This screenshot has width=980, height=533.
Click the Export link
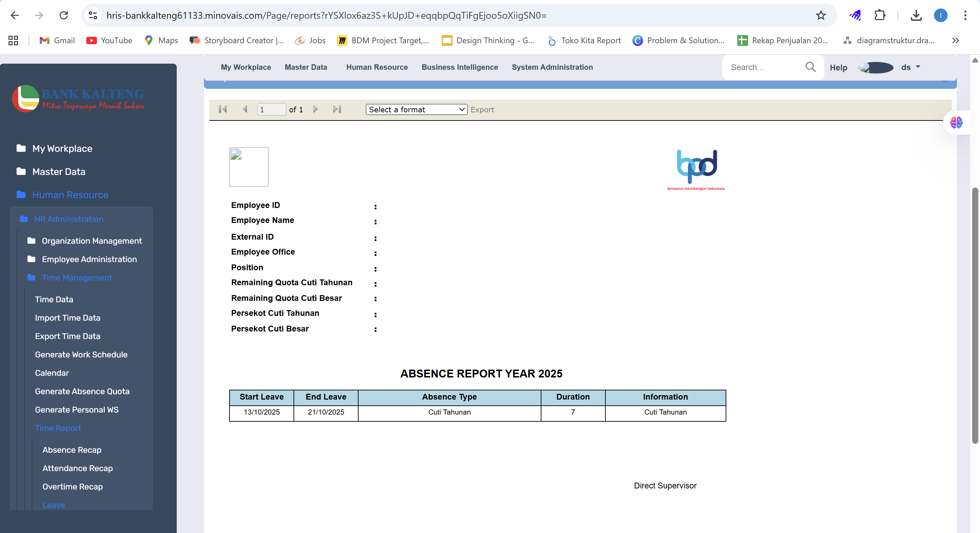482,110
